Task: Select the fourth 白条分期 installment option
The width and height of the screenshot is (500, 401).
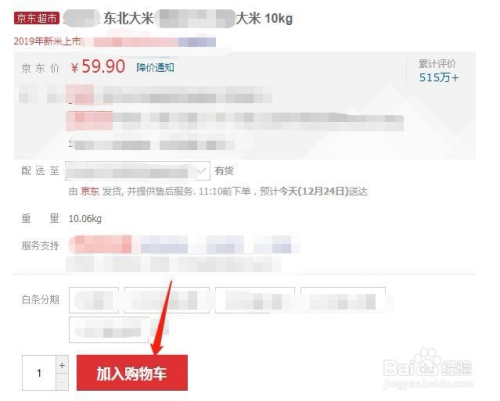Action: (x=343, y=300)
